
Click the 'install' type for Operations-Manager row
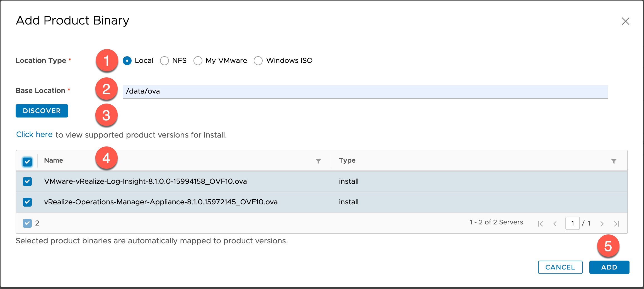point(349,202)
